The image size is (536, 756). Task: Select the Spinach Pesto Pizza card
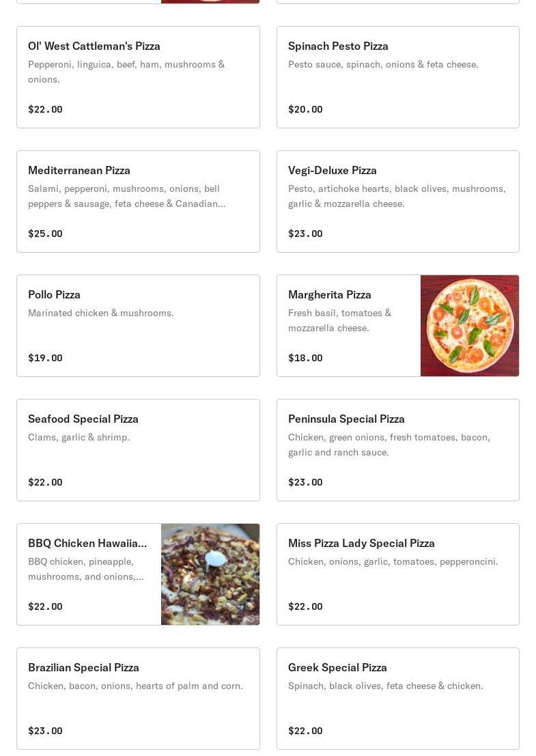coord(398,77)
